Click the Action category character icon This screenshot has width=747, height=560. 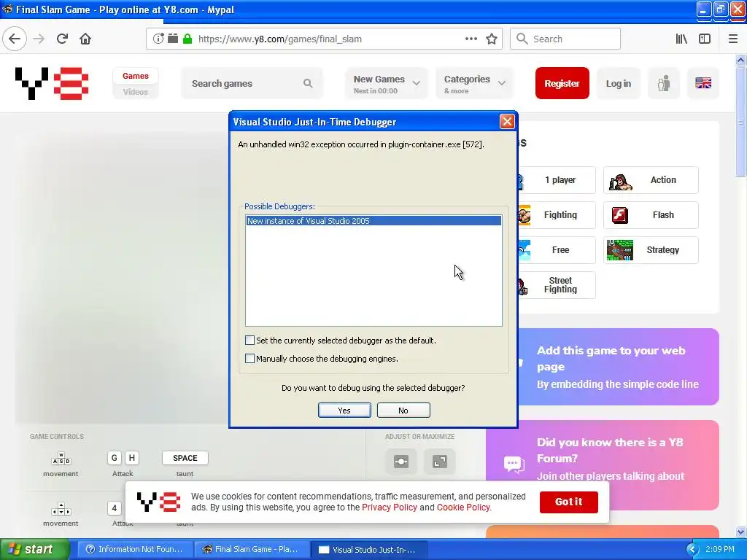(x=620, y=181)
